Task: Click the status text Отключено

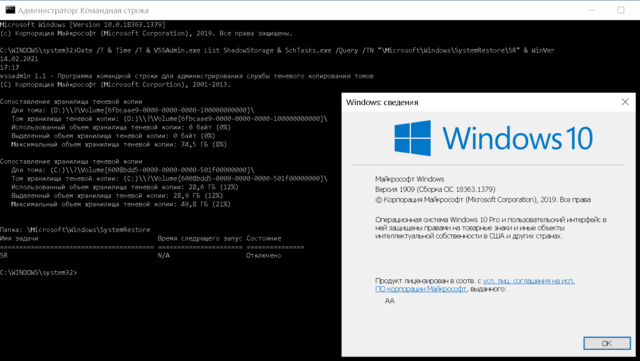Action: pyautogui.click(x=263, y=256)
